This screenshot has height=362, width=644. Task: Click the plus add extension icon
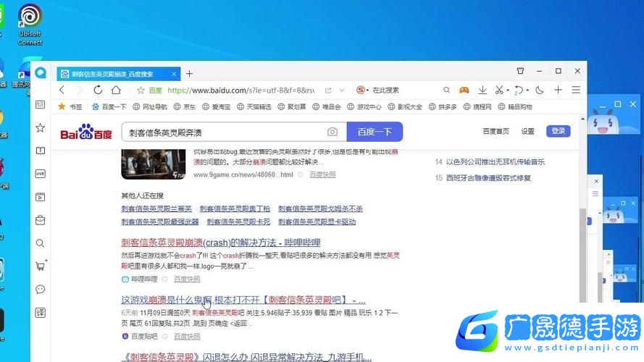[559, 90]
